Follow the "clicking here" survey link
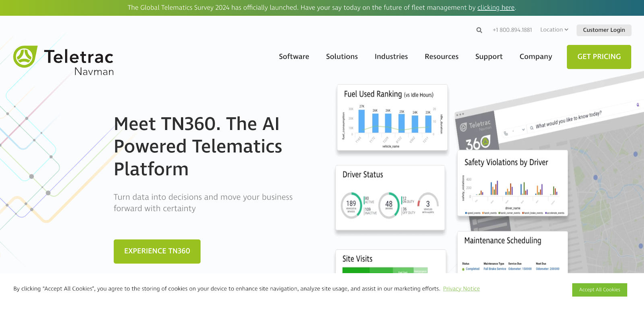The height and width of the screenshot is (310, 644). tap(496, 8)
